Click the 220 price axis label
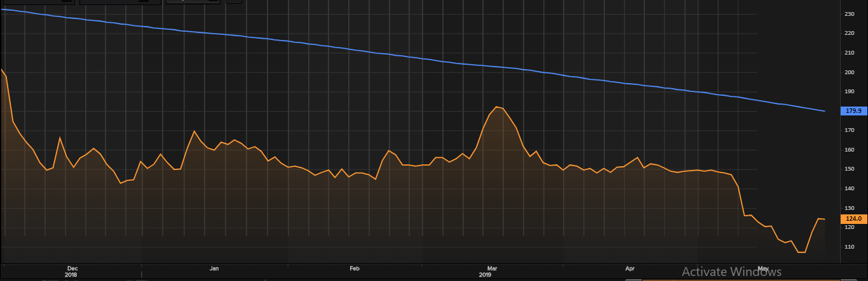Screen dimensions: 868x281 [850, 34]
